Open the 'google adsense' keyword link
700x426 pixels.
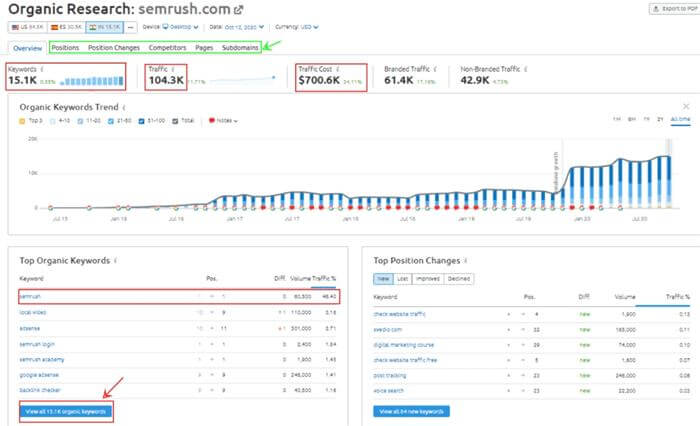(39, 375)
